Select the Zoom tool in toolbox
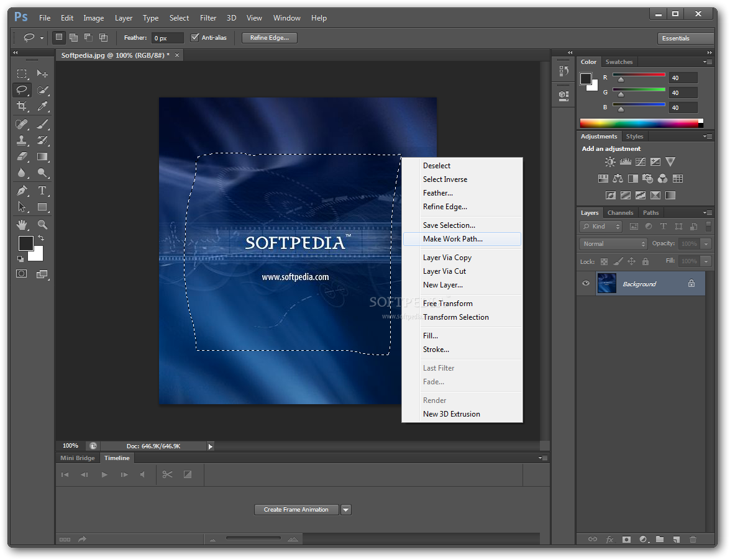The width and height of the screenshot is (730, 560). point(42,225)
